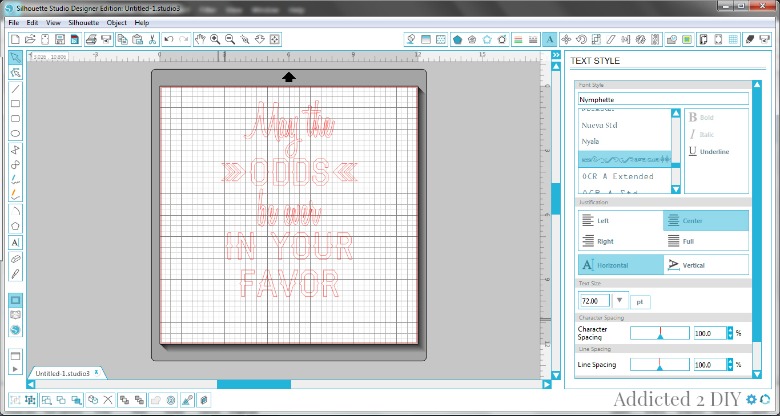
Task: Select the arrow Select tool
Action: [15, 57]
